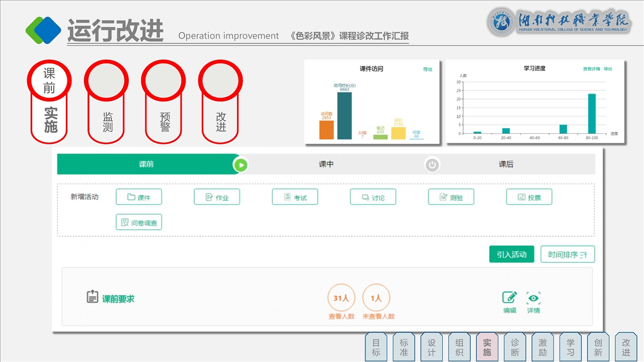
Task: Open the 时间排序 sort dropdown
Action: coord(567,254)
